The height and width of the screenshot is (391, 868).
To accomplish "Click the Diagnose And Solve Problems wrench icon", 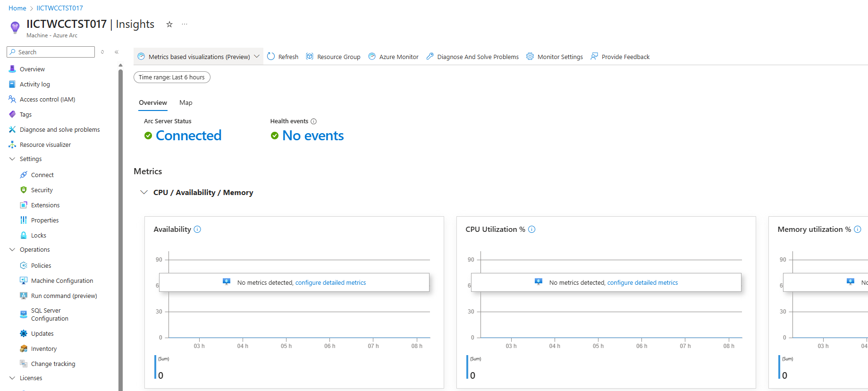I will click(430, 57).
